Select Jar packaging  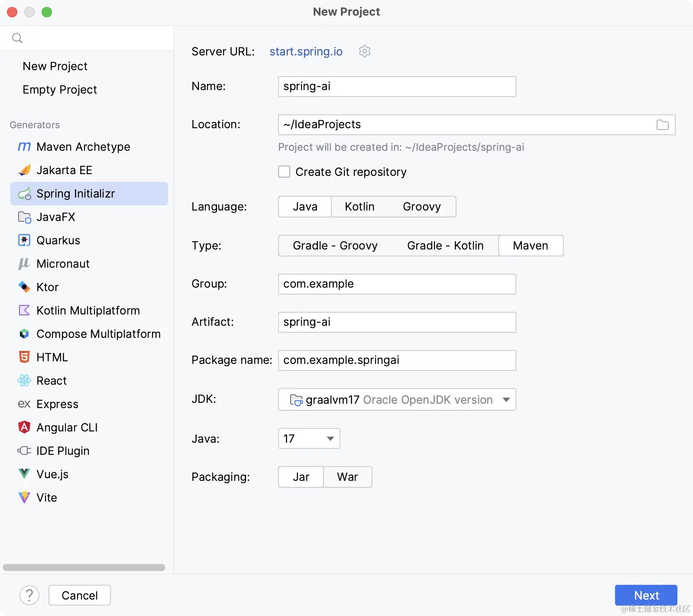point(301,477)
